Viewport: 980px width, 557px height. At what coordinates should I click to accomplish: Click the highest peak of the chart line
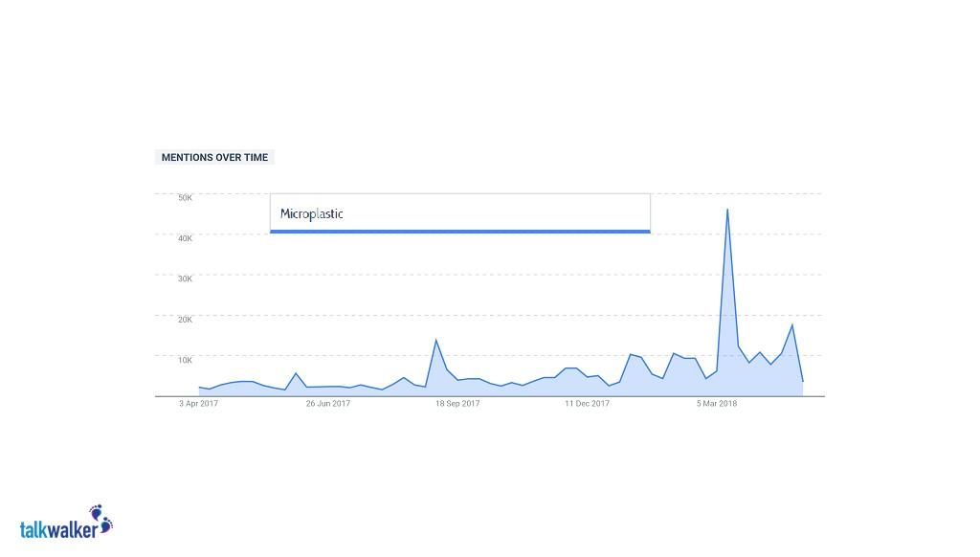click(727, 210)
